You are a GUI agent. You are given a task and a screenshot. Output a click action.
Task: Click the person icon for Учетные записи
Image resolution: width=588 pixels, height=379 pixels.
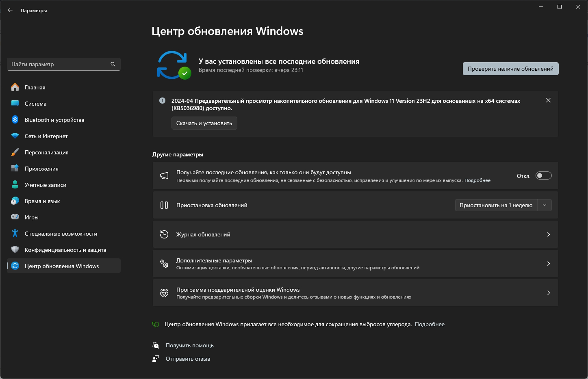click(x=15, y=185)
